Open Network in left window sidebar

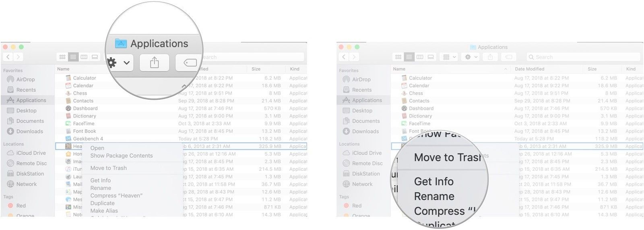[x=27, y=184]
